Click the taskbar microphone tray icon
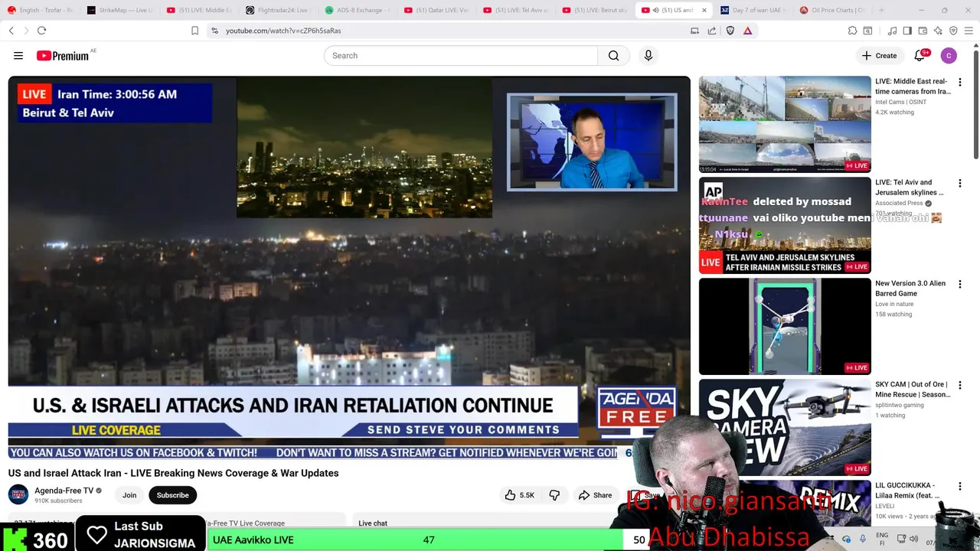Image resolution: width=980 pixels, height=551 pixels. [x=863, y=540]
